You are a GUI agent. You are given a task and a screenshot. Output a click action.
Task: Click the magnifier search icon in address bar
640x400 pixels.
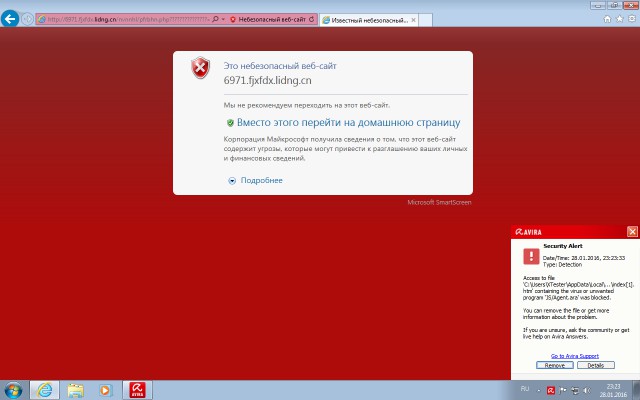coord(215,19)
